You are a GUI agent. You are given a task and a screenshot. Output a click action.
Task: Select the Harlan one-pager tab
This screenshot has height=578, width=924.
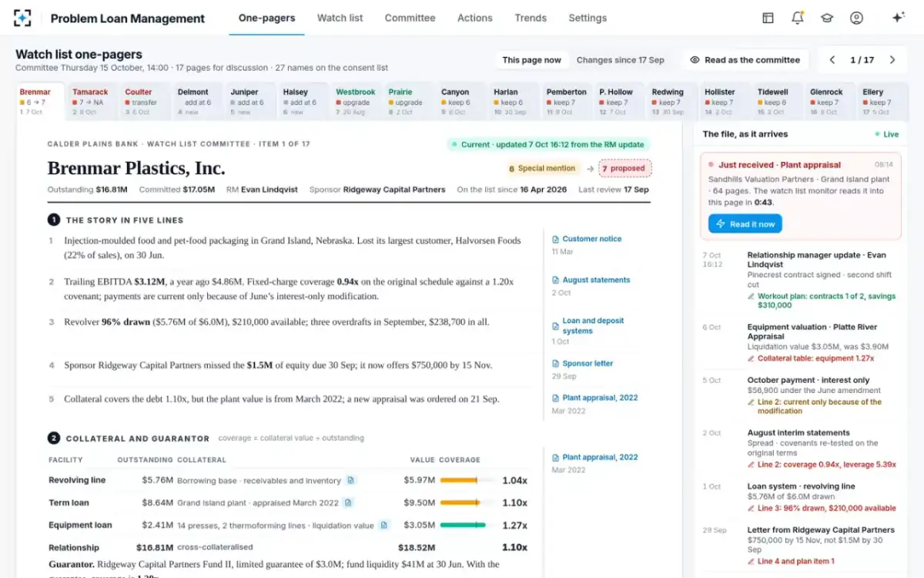click(514, 102)
